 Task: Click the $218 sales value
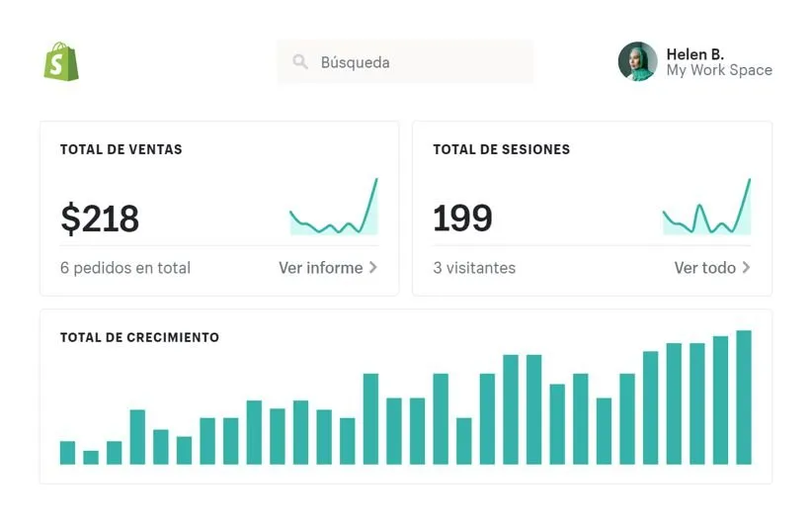click(x=100, y=219)
